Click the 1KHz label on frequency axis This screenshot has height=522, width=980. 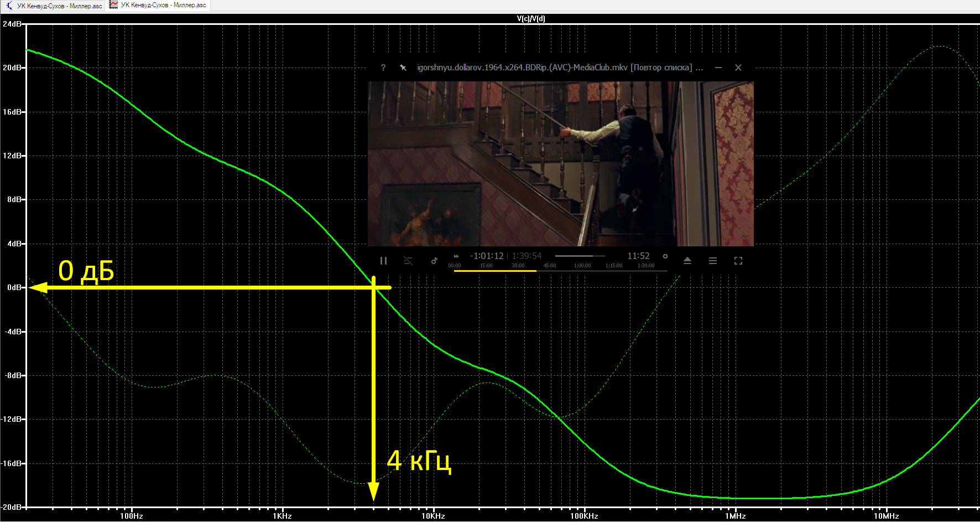(x=282, y=516)
